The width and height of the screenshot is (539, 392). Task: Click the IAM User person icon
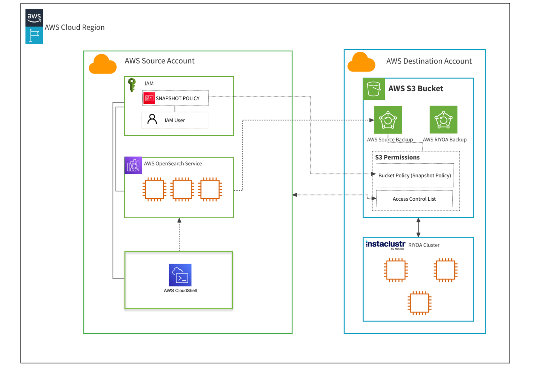[x=152, y=120]
